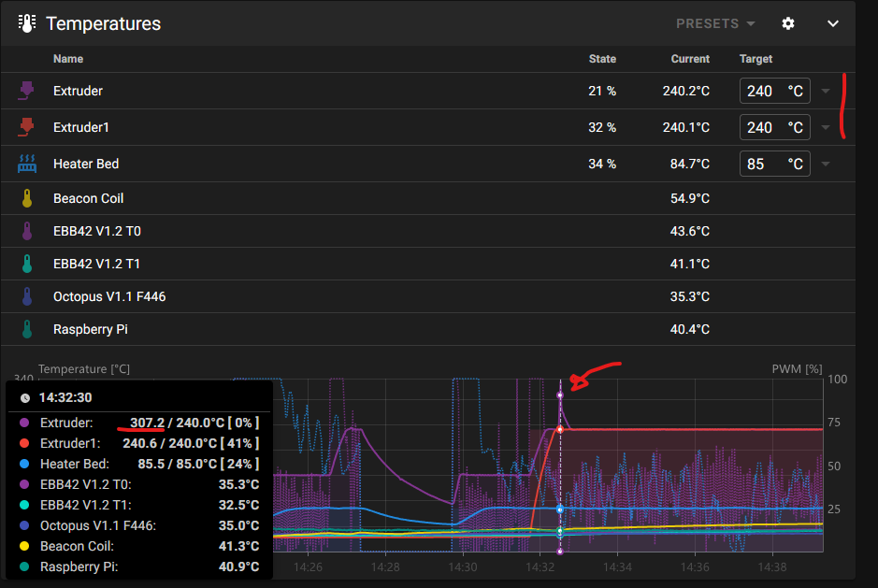
Task: Click the yellow Beacon Coil dot in tooltip
Action: [24, 546]
